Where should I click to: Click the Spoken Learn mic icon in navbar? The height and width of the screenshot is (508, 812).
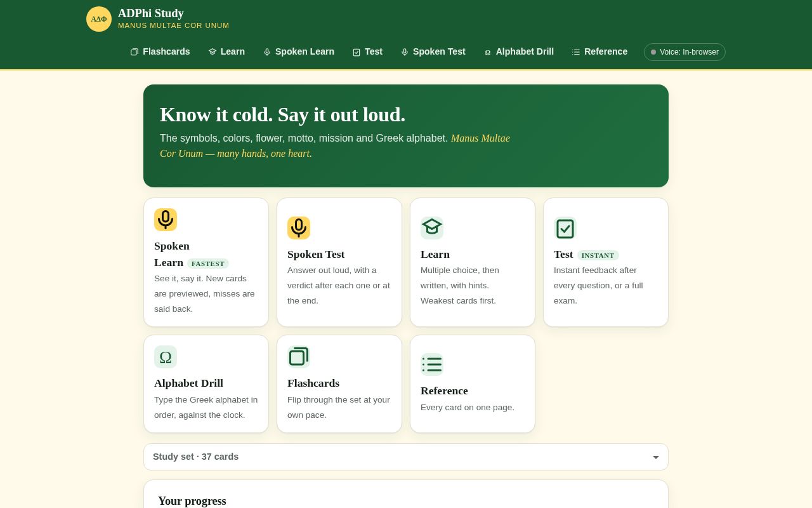pos(267,52)
